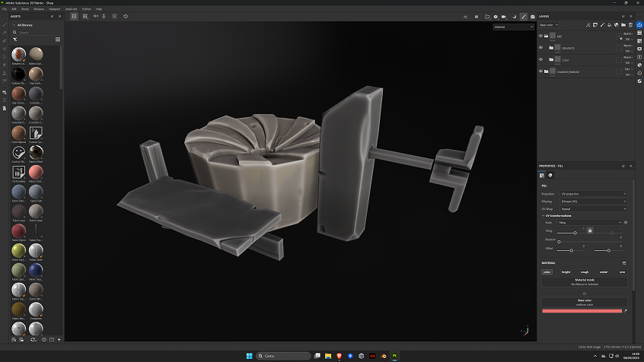Open the Material viewport mode dropdown

pyautogui.click(x=513, y=27)
